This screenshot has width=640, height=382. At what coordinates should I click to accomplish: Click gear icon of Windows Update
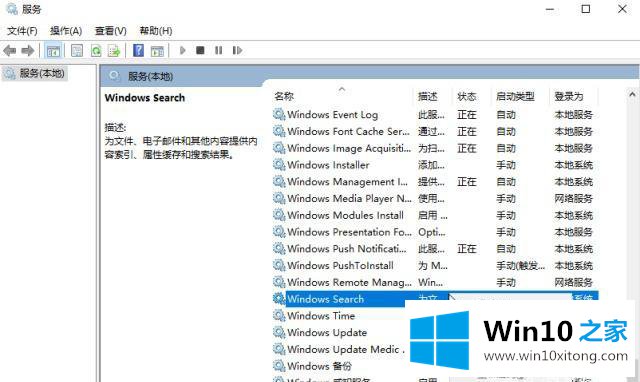coord(279,332)
